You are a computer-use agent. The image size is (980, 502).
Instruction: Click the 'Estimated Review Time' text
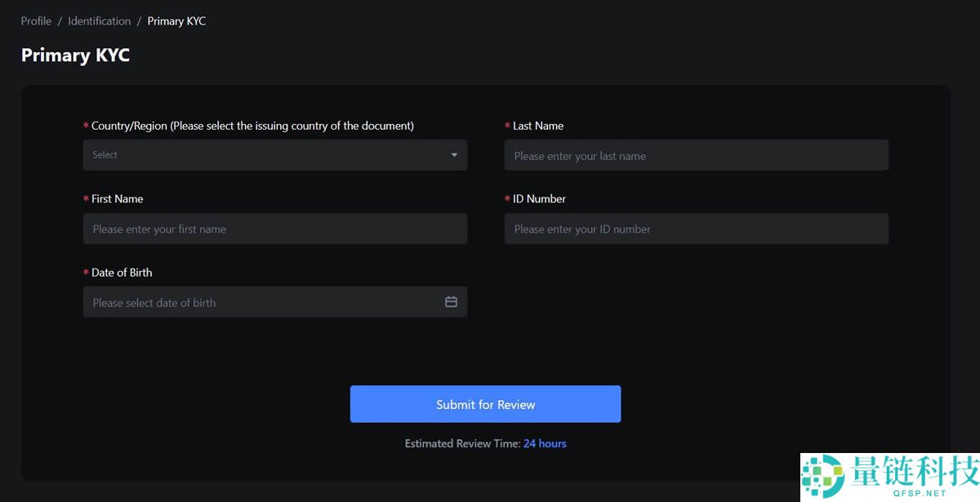pyautogui.click(x=462, y=443)
